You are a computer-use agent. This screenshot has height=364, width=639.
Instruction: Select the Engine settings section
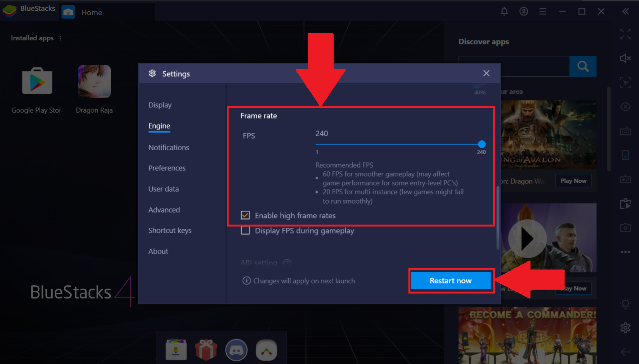point(159,126)
